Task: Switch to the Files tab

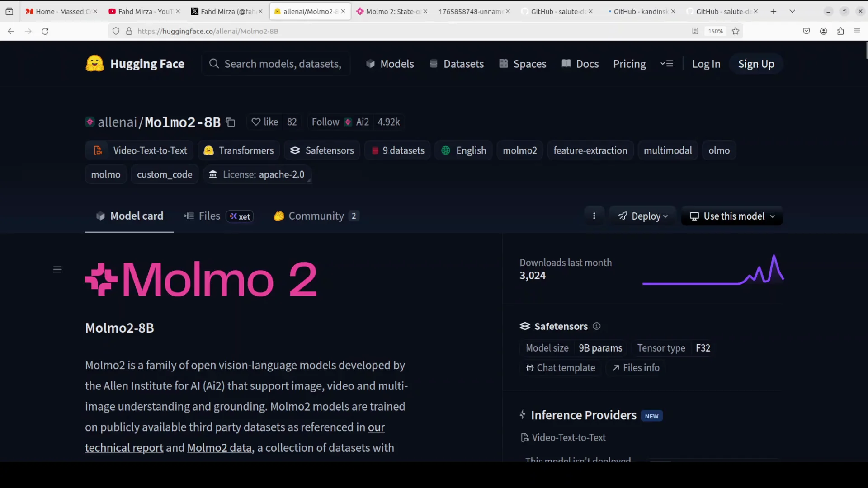Action: click(x=209, y=216)
